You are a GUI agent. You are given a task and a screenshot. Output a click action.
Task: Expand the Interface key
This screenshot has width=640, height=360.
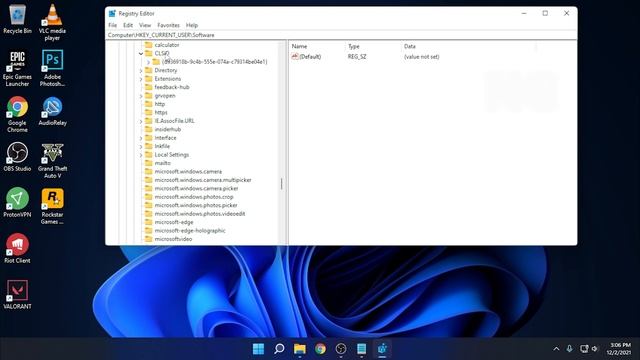point(141,138)
